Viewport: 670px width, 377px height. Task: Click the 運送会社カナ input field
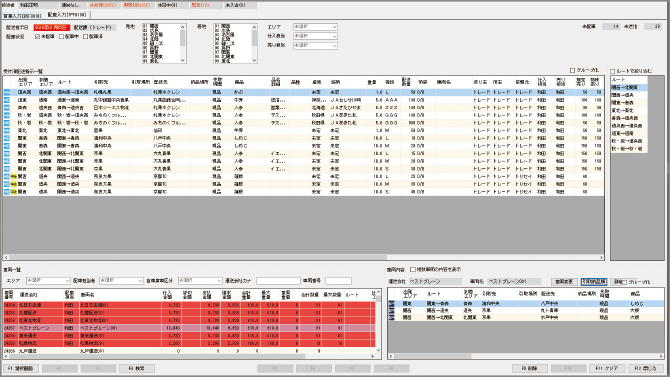click(278, 281)
